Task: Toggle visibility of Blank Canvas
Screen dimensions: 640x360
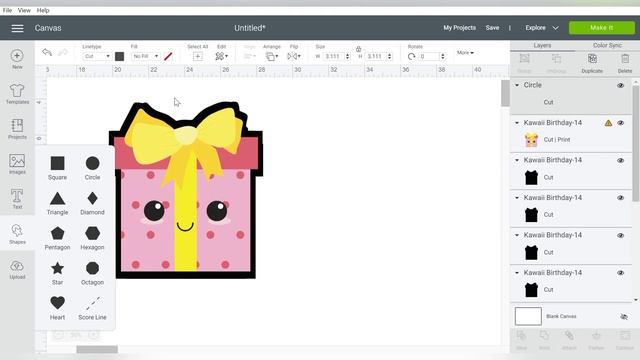Action: [x=624, y=317]
